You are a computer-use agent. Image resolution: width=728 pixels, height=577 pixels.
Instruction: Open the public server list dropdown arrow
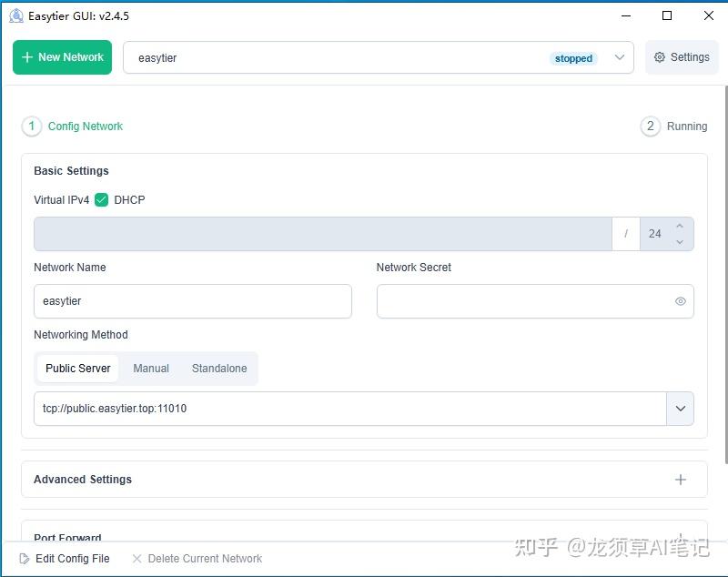[680, 409]
